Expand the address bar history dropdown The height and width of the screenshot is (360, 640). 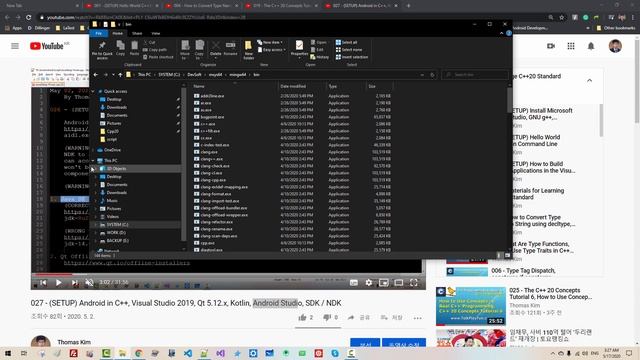[x=422, y=75]
